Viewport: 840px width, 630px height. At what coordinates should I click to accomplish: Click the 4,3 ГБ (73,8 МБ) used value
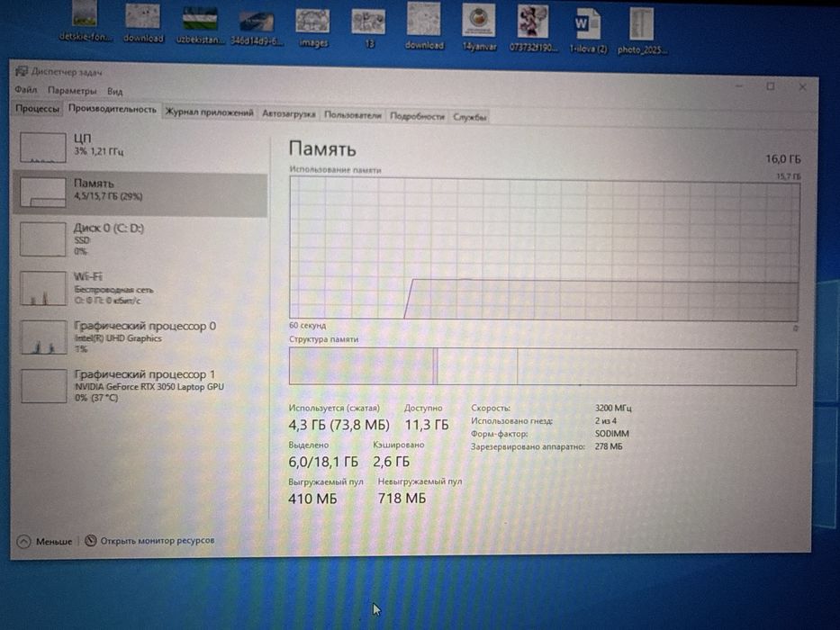(x=339, y=425)
